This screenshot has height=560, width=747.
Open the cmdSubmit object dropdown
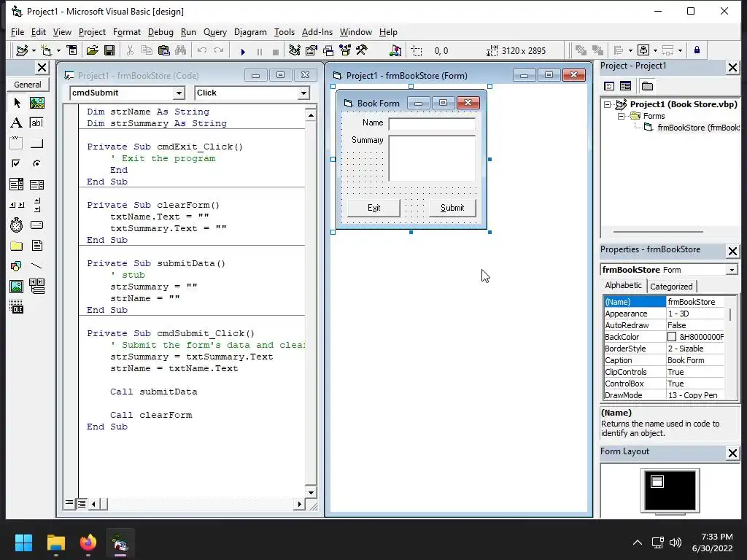[x=179, y=93]
